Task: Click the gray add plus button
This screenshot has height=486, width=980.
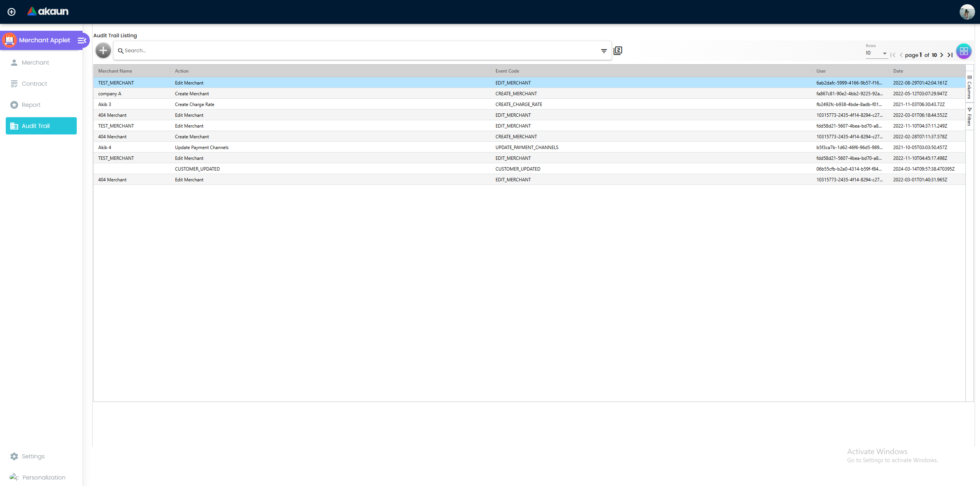Action: pos(103,51)
